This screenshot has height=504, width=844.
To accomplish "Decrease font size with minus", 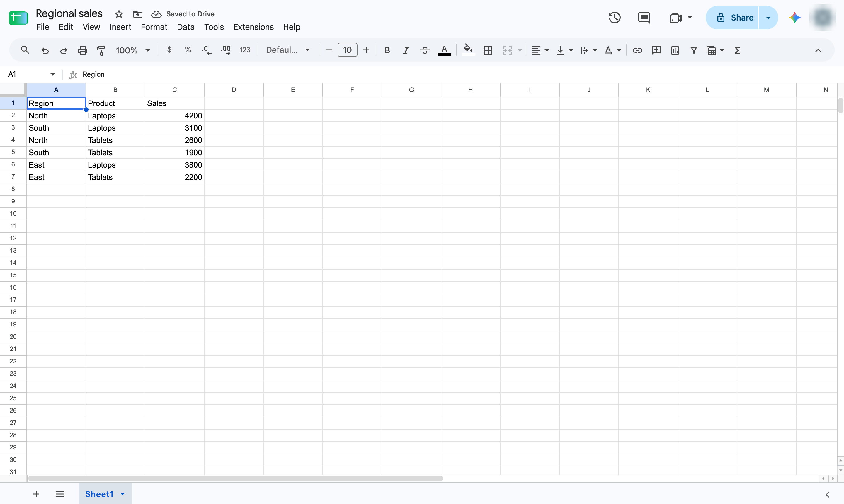I will click(329, 50).
